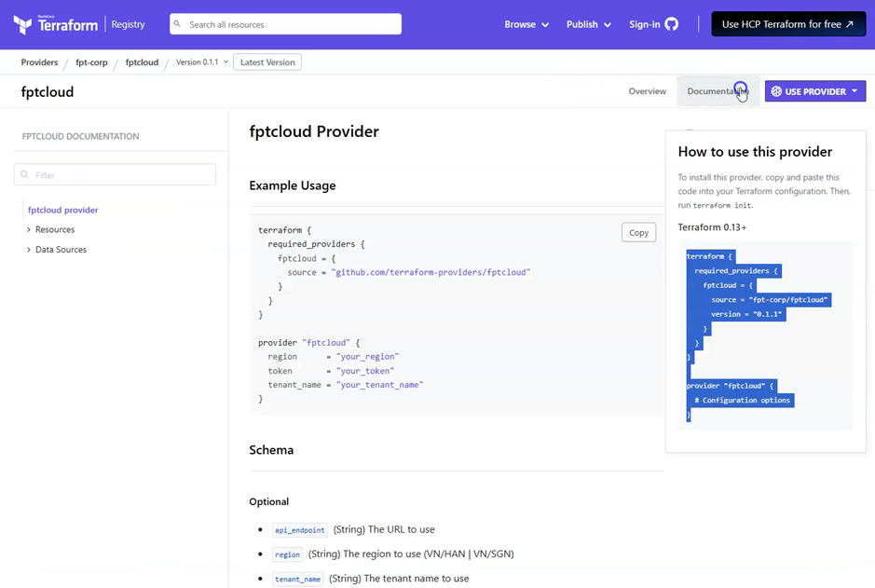Click the search magnifier icon in header

178,24
